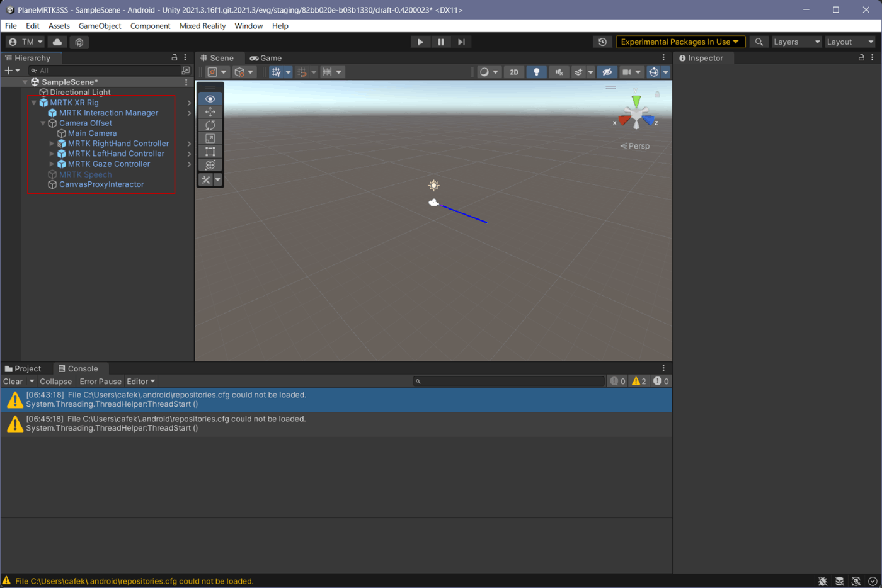Toggle Scene effects (skybox, fog)
Image resolution: width=882 pixels, height=588 pixels.
click(x=578, y=72)
